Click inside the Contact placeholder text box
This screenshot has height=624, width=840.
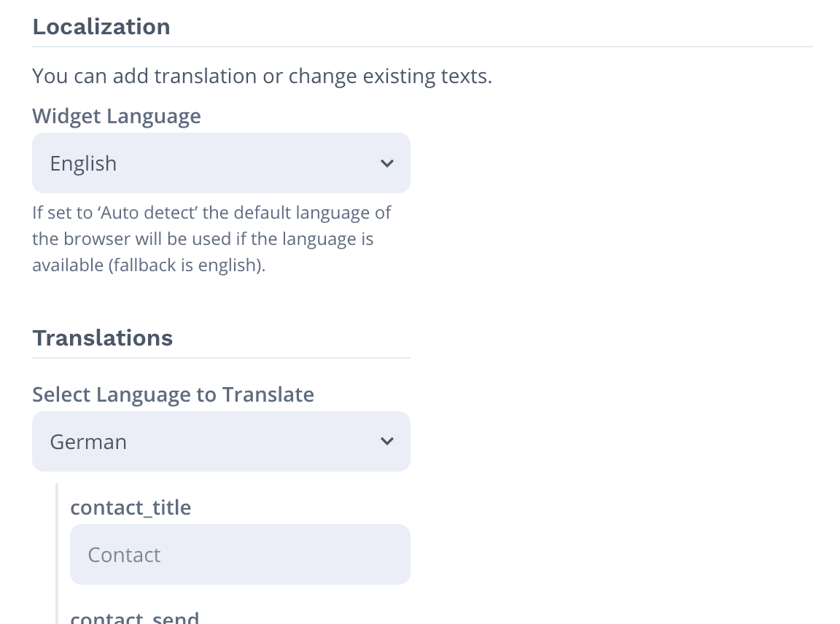point(240,554)
